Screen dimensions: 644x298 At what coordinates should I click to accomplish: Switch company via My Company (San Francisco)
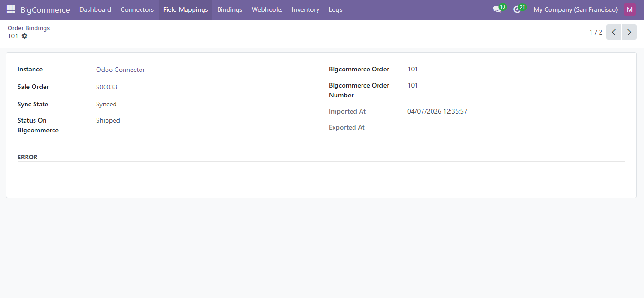pos(575,9)
